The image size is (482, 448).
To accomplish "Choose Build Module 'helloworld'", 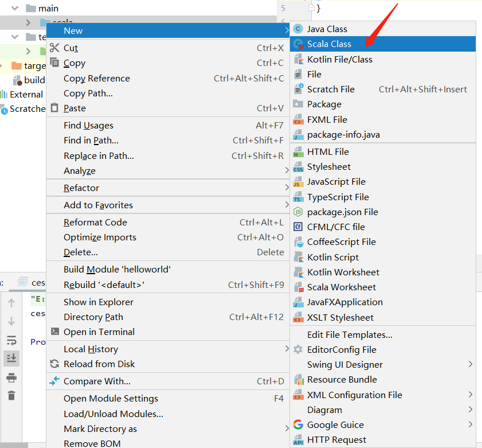I will coord(168,269).
